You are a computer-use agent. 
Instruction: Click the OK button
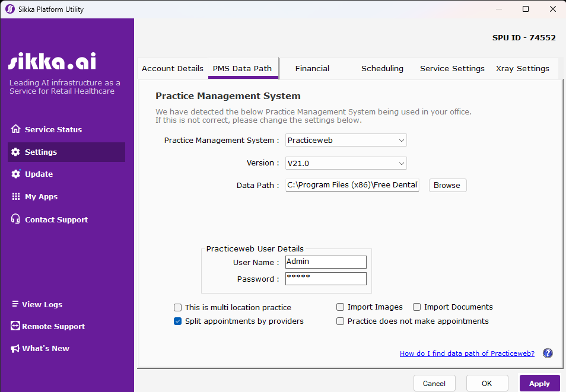pyautogui.click(x=487, y=383)
